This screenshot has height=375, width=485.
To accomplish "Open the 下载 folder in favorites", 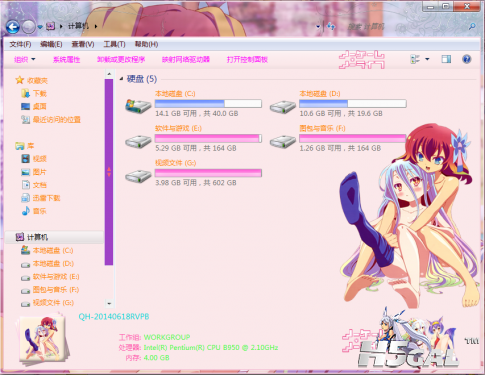I will (40, 93).
